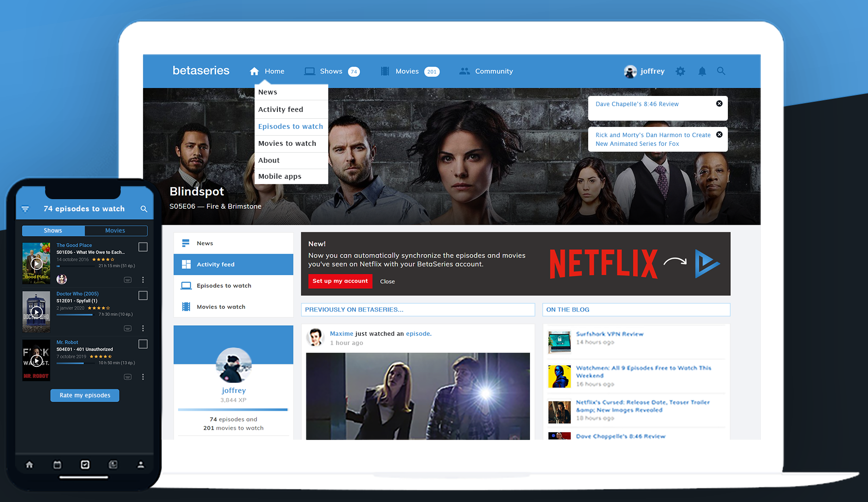This screenshot has width=868, height=502.
Task: Switch to Shows tab on phone
Action: tap(53, 231)
